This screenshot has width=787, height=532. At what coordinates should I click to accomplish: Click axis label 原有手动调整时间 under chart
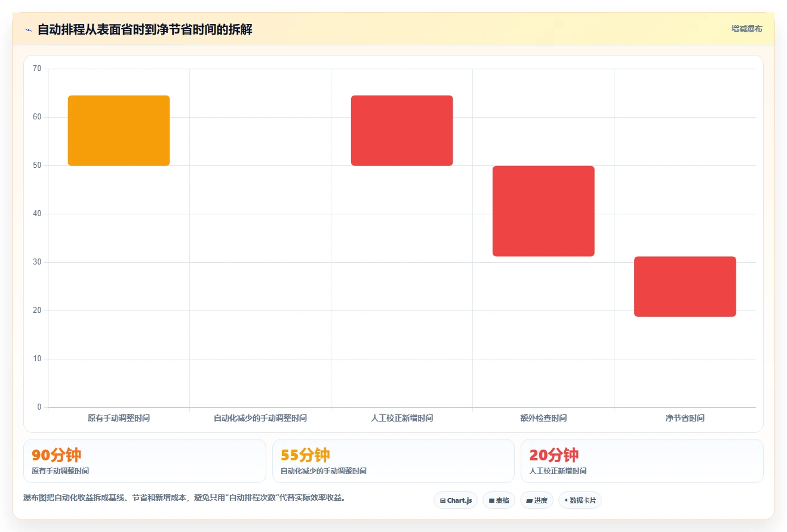pos(119,419)
